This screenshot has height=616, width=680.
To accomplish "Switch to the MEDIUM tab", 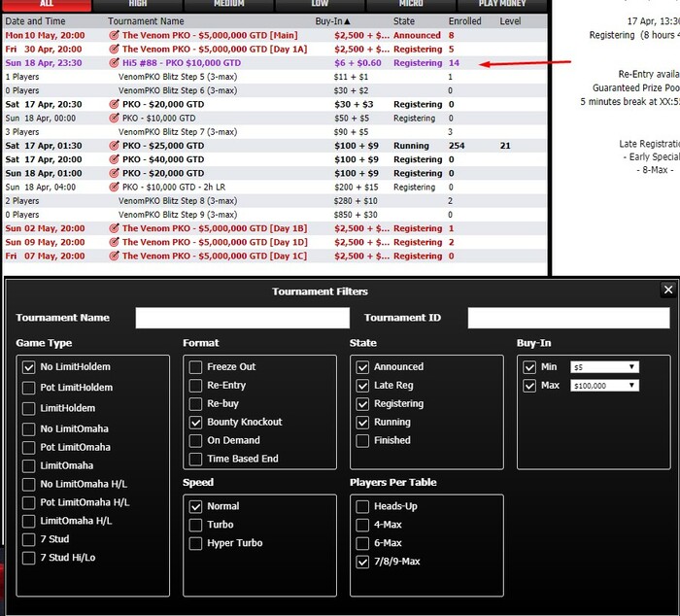I will pos(229,4).
